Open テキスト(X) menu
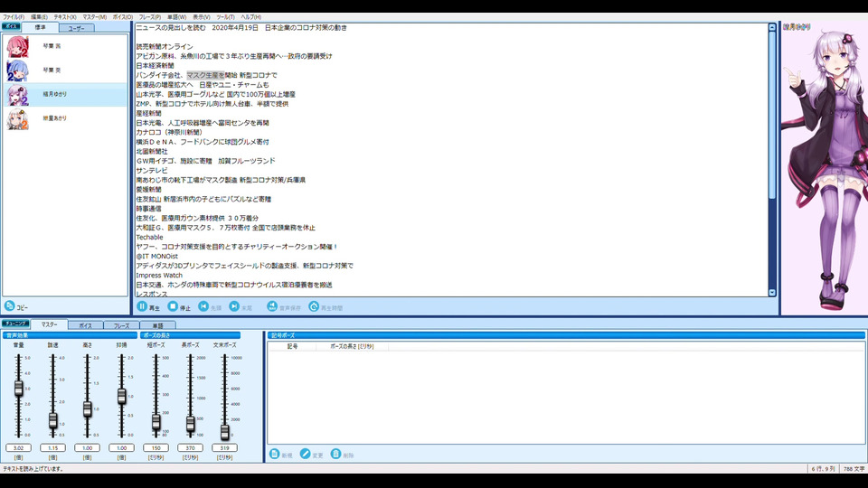The width and height of the screenshot is (868, 488). 65,17
